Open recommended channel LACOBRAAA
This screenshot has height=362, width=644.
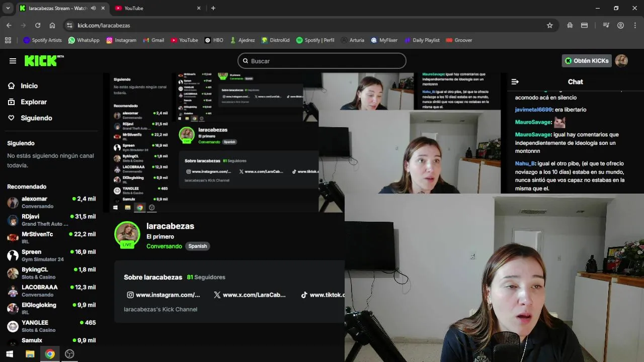[x=51, y=291]
